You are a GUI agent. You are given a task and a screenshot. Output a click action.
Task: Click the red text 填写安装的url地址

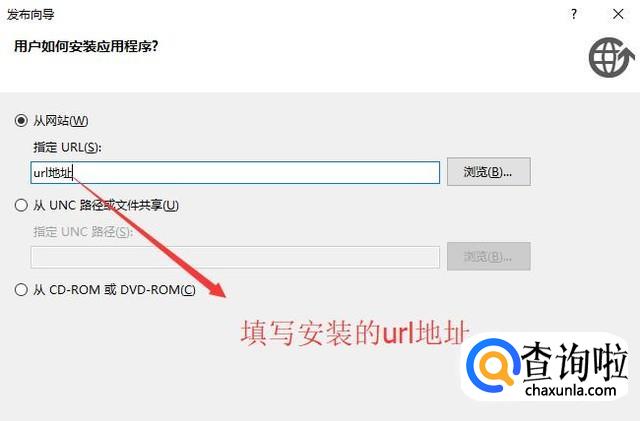355,333
